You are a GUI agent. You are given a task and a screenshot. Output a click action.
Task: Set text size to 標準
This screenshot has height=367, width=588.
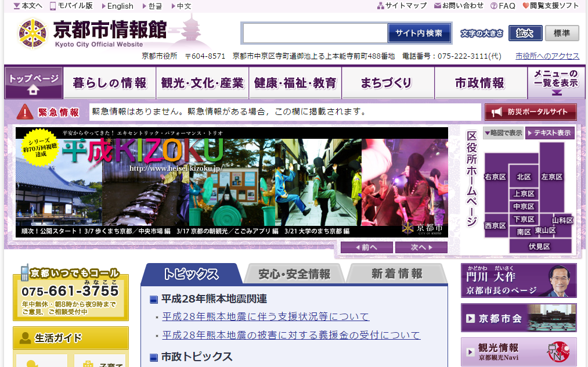pyautogui.click(x=562, y=34)
